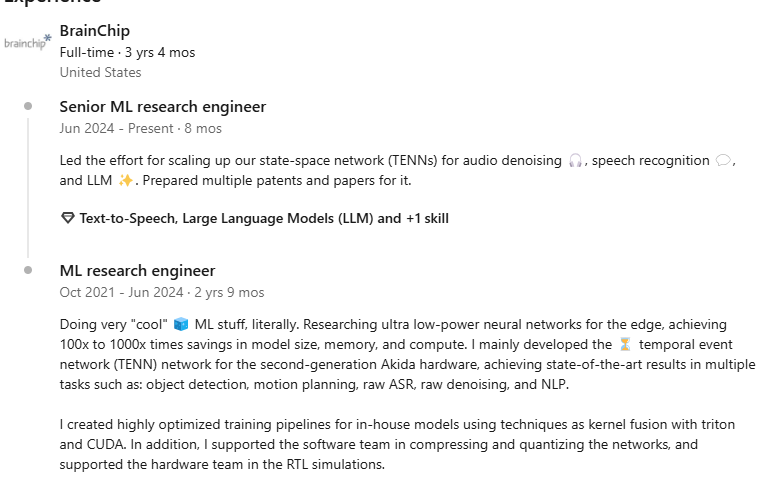Click the timeline bullet beside ML research engineer

[28, 270]
